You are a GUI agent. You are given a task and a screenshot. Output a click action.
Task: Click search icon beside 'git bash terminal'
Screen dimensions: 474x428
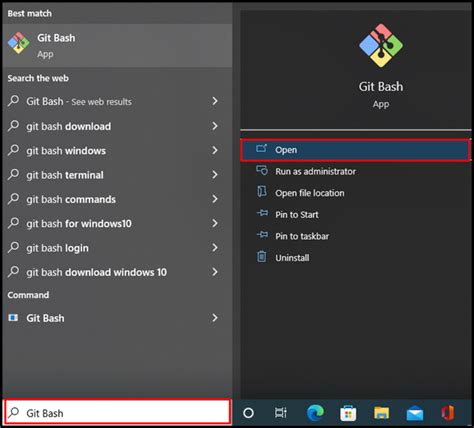[x=13, y=174]
